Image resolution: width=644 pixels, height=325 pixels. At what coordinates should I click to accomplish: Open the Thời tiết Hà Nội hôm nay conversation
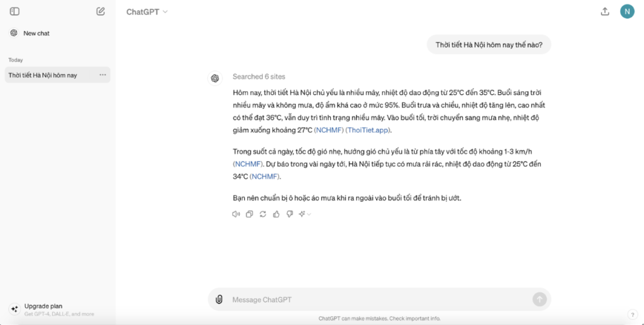43,75
